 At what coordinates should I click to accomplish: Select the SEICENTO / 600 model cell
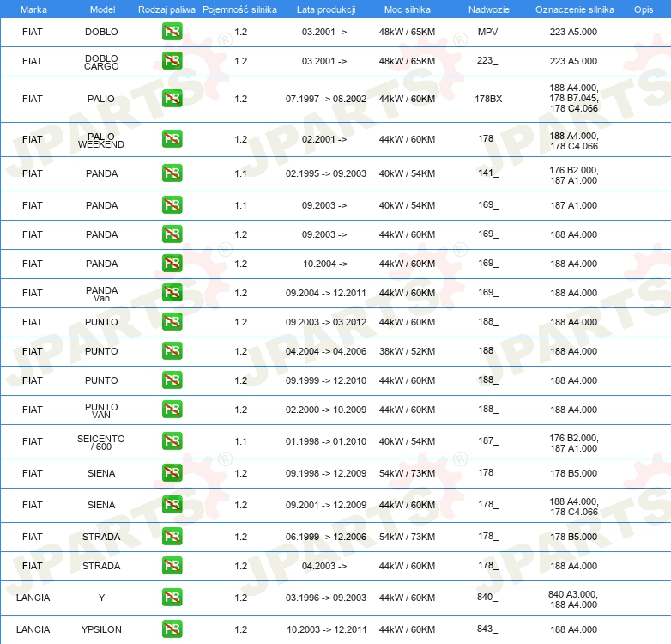101,441
